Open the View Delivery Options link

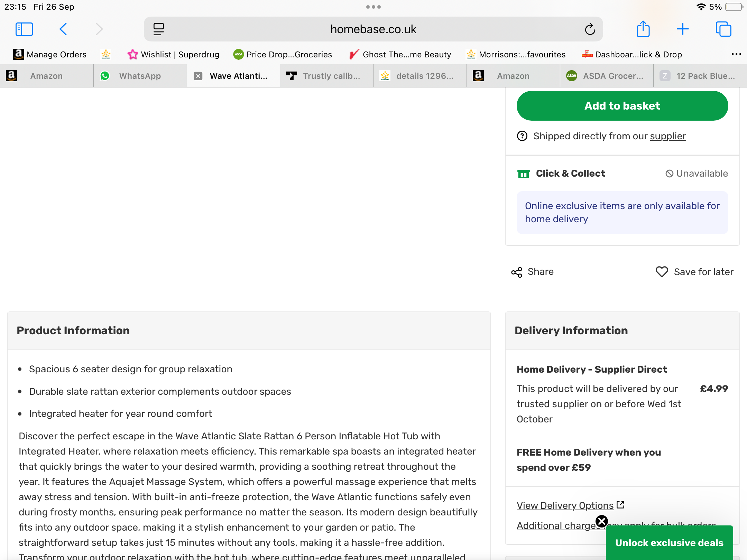565,505
